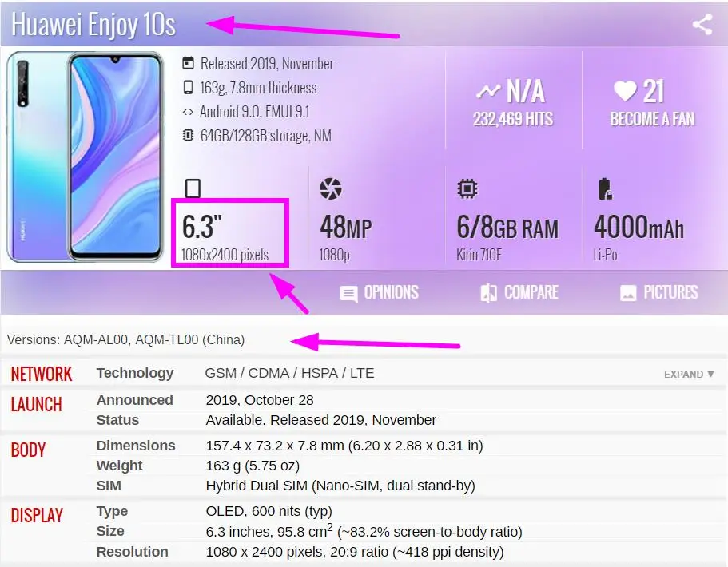The width and height of the screenshot is (728, 567).
Task: Click the 4000mAh battery highlight
Action: (x=638, y=228)
